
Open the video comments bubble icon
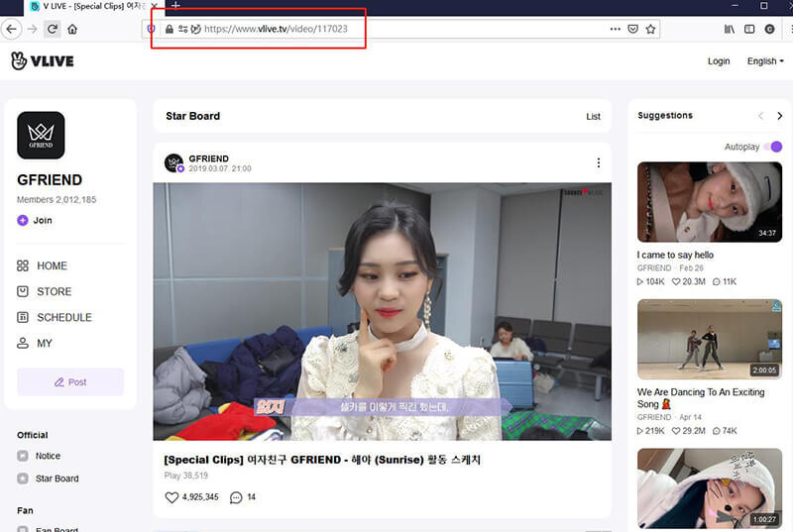pyautogui.click(x=236, y=497)
